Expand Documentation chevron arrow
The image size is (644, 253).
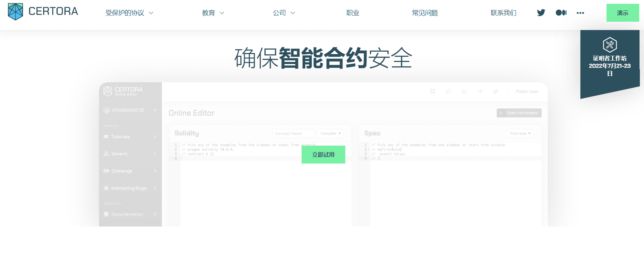(x=155, y=214)
